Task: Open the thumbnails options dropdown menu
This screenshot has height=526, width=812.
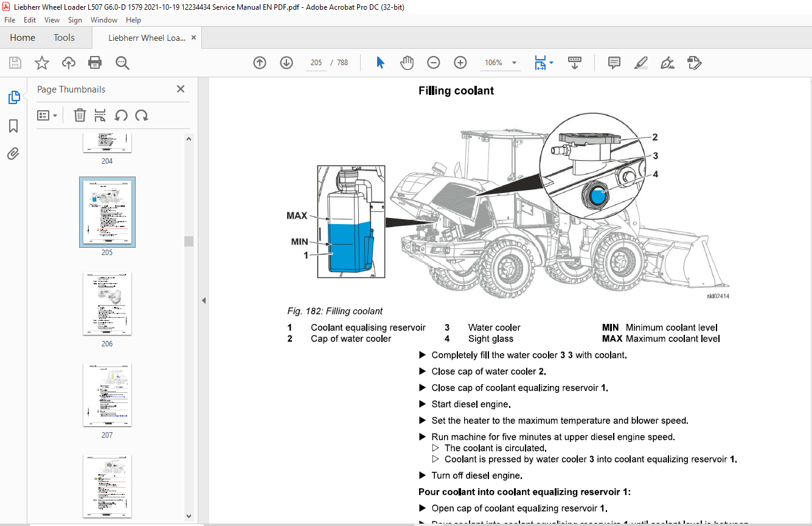Action: 47,116
